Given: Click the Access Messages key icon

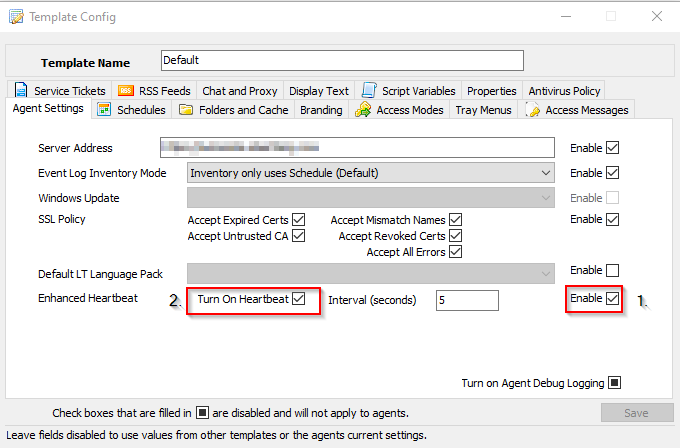Looking at the screenshot, I should [x=533, y=110].
